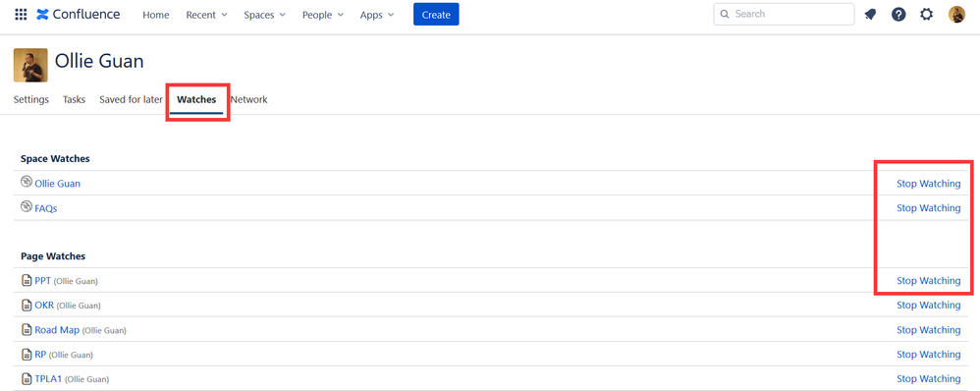Viewport: 980px width, 391px height.
Task: Expand the Spaces dropdown menu
Action: click(x=264, y=15)
